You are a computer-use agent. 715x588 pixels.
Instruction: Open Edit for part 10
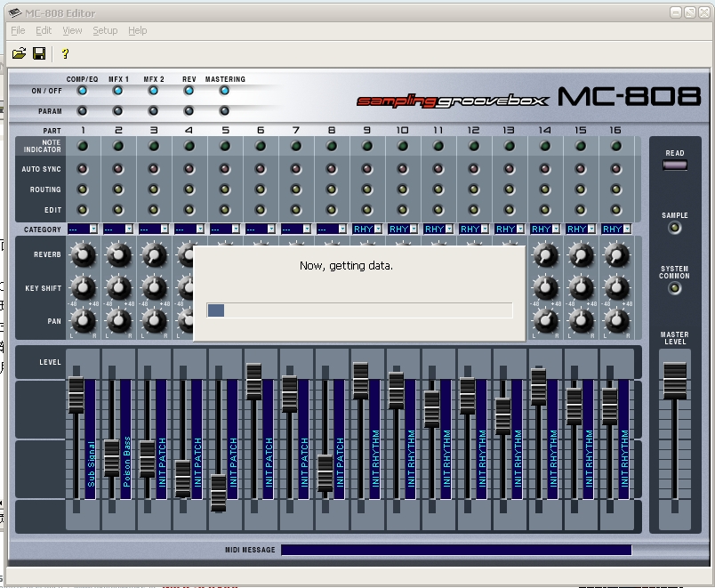pos(403,210)
